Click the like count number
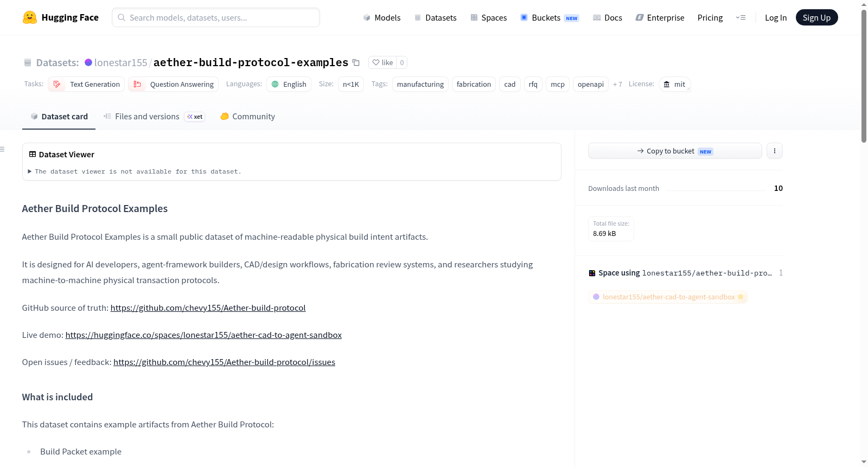 (402, 62)
